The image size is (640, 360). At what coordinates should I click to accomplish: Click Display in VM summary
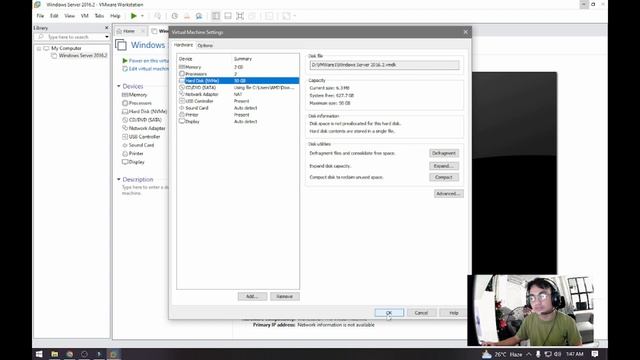pos(133,162)
